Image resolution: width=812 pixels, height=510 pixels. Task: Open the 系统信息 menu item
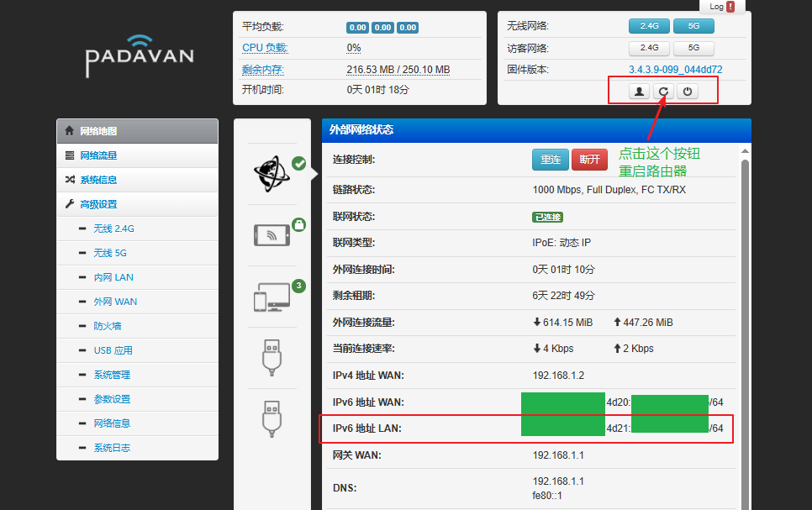click(137, 180)
